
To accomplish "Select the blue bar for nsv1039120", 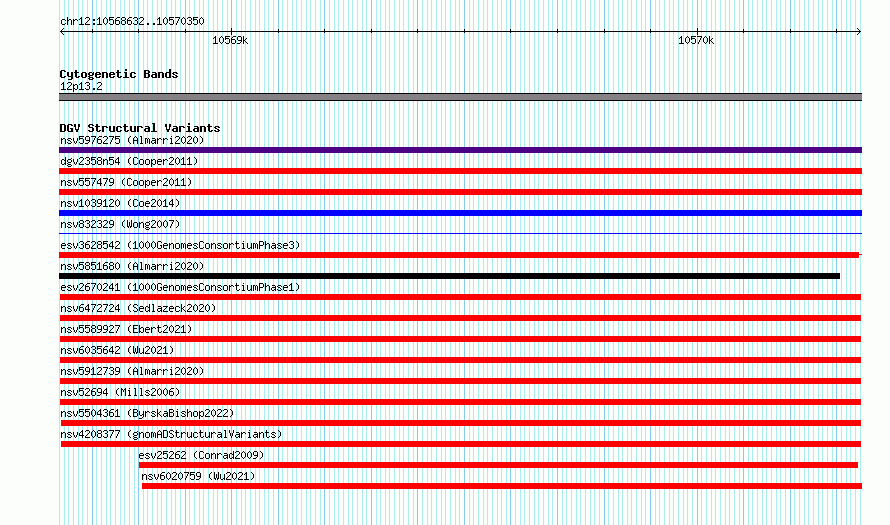I will coord(460,213).
